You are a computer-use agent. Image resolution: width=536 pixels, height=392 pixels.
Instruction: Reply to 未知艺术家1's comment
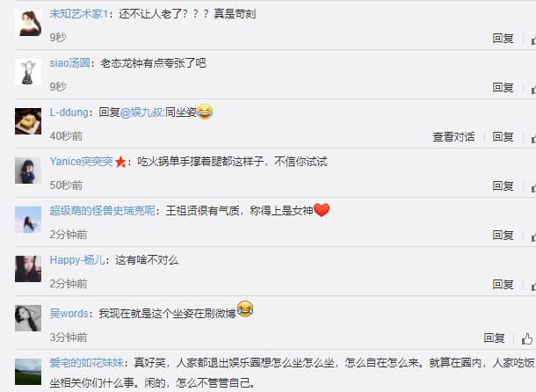pos(503,39)
